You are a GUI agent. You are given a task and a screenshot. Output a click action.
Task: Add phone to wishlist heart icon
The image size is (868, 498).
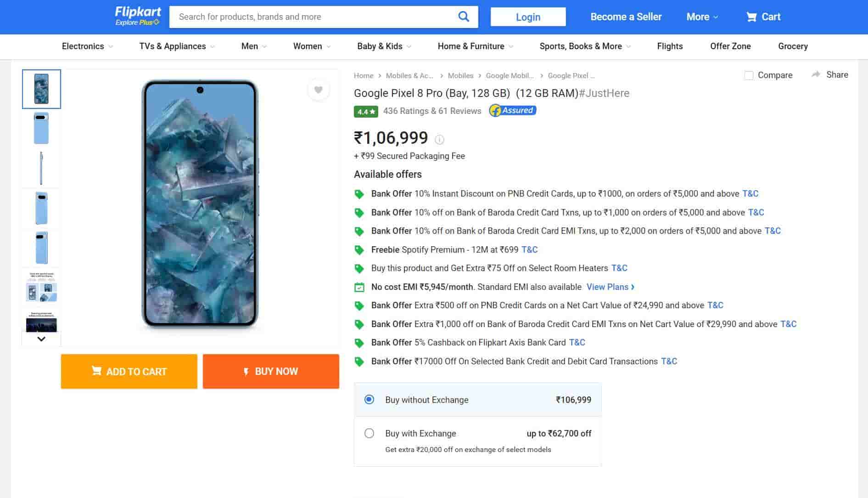pos(318,90)
